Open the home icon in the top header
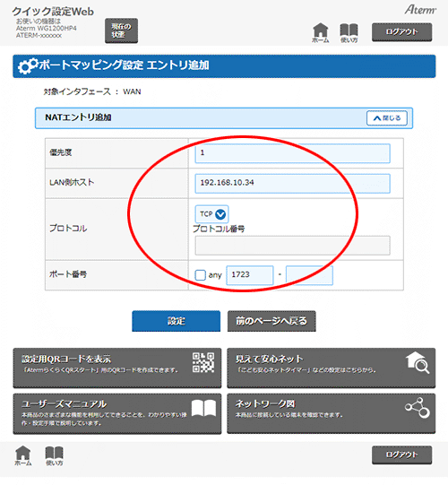This screenshot has height=485, width=448. pyautogui.click(x=320, y=32)
